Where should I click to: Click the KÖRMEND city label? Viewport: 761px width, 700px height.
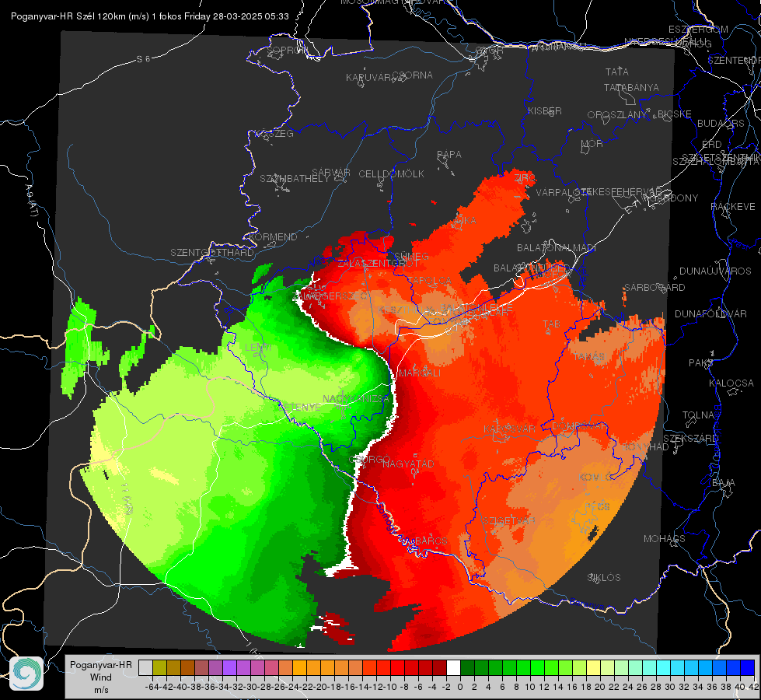click(274, 237)
